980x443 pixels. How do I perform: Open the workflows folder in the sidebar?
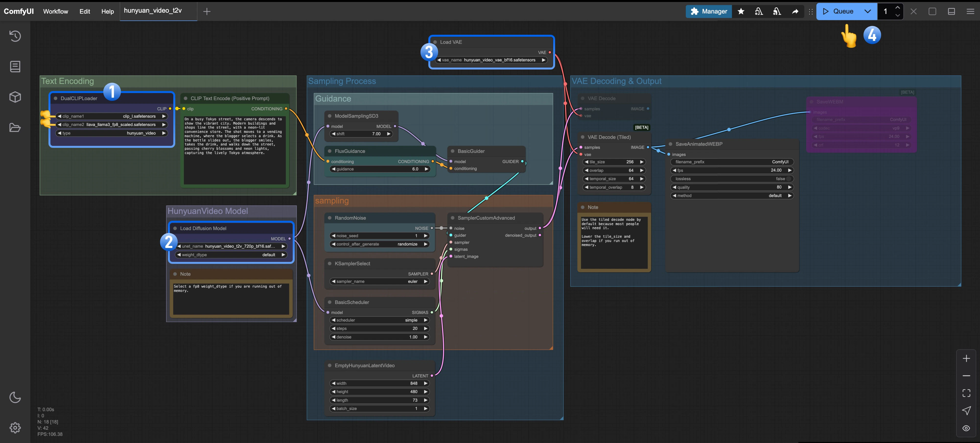[15, 127]
